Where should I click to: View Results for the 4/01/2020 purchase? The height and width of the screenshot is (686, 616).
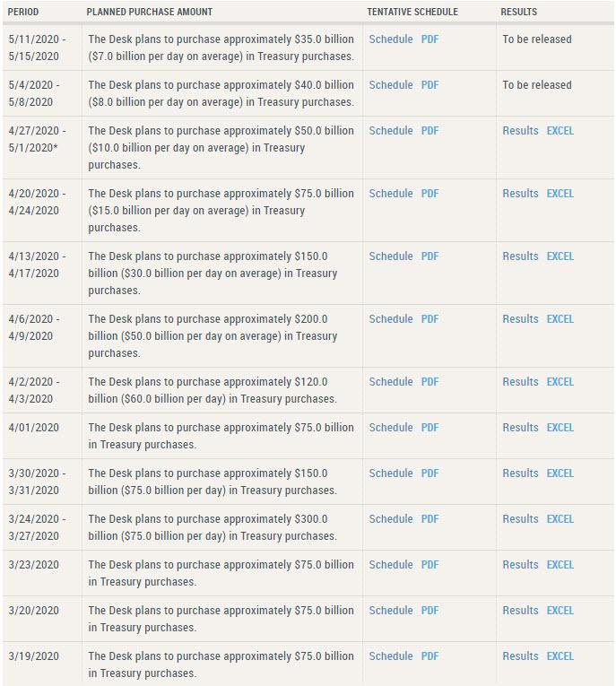coord(520,428)
